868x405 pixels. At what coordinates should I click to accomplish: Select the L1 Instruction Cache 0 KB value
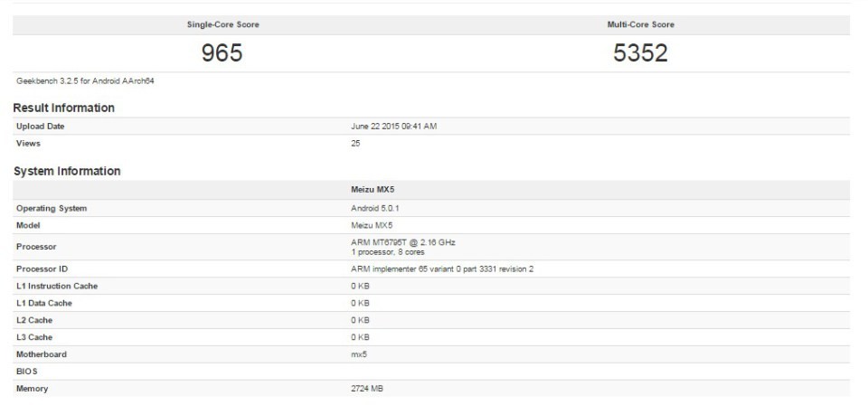[x=360, y=287]
